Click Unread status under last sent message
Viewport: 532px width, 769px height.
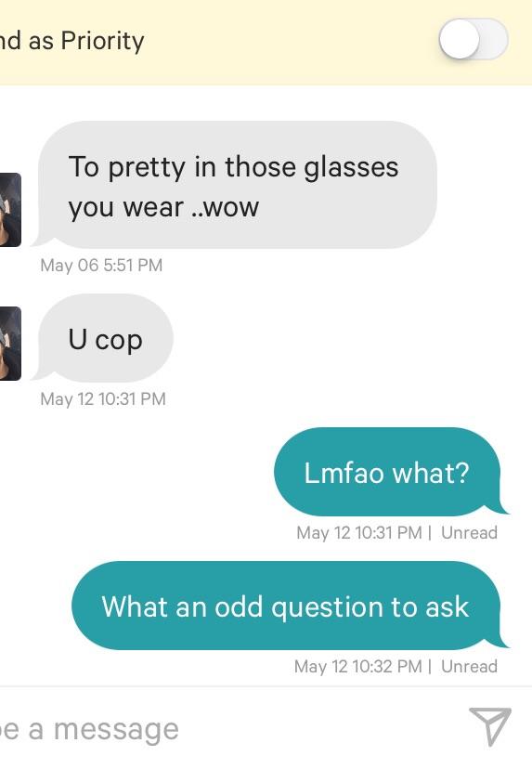point(469,667)
